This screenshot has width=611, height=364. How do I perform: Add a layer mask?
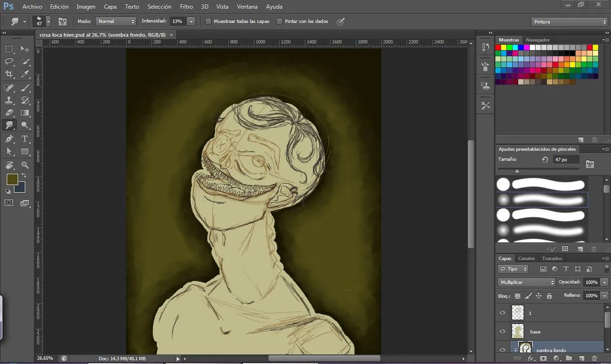(543, 358)
